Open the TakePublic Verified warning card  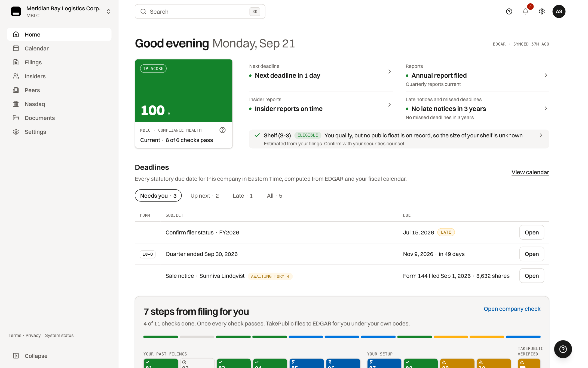(x=529, y=363)
